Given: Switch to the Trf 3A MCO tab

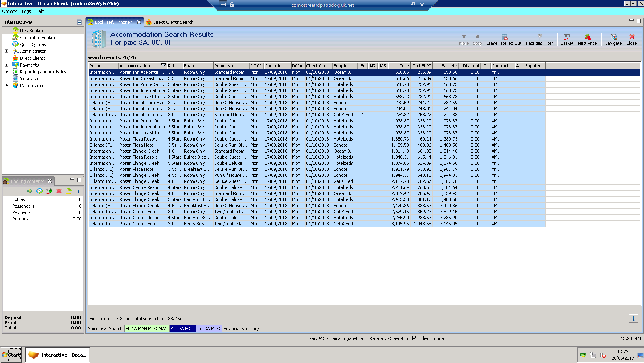Looking at the screenshot, I should pyautogui.click(x=209, y=329).
